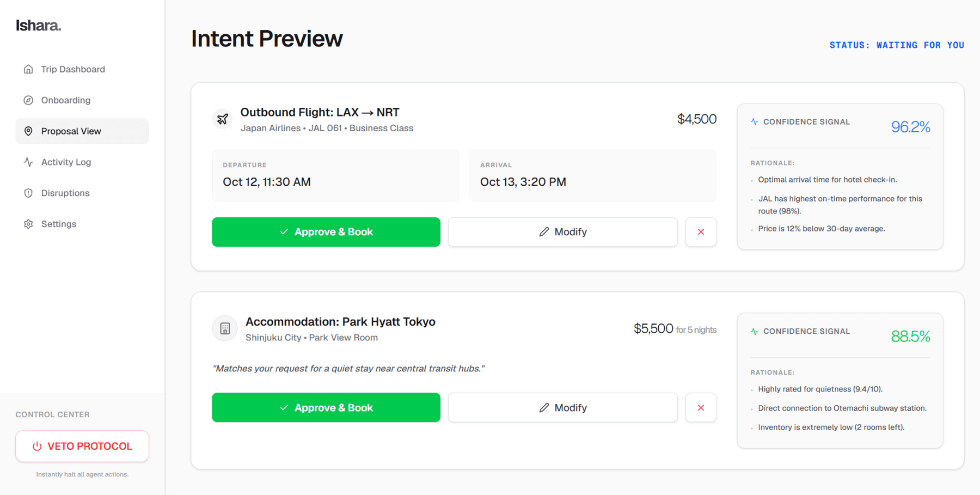Reject the Park Hyatt accommodation with red X

pos(701,408)
